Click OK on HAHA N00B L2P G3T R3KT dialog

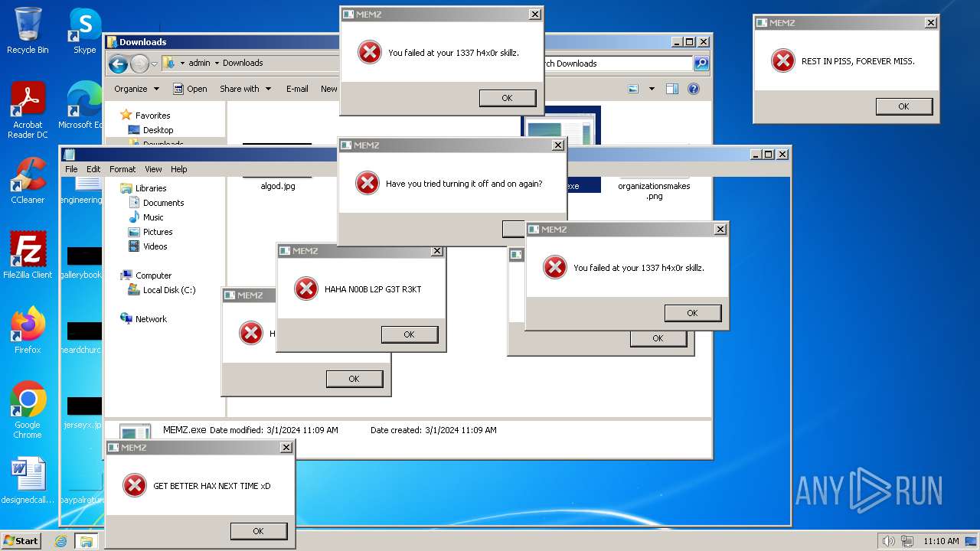(410, 334)
